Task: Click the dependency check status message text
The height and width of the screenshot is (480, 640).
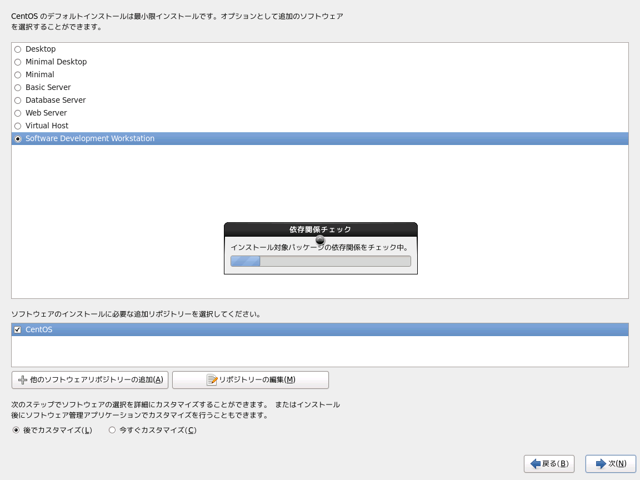Action: pyautogui.click(x=319, y=247)
